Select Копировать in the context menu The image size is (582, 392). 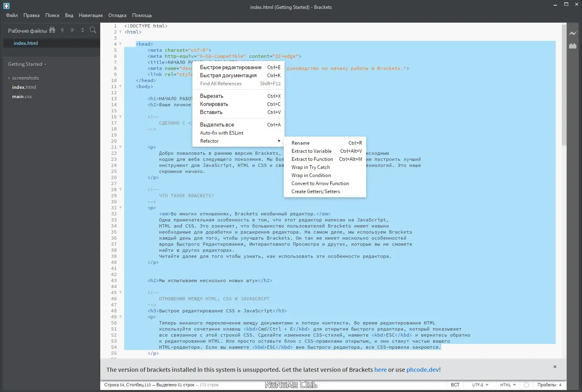tap(238, 104)
